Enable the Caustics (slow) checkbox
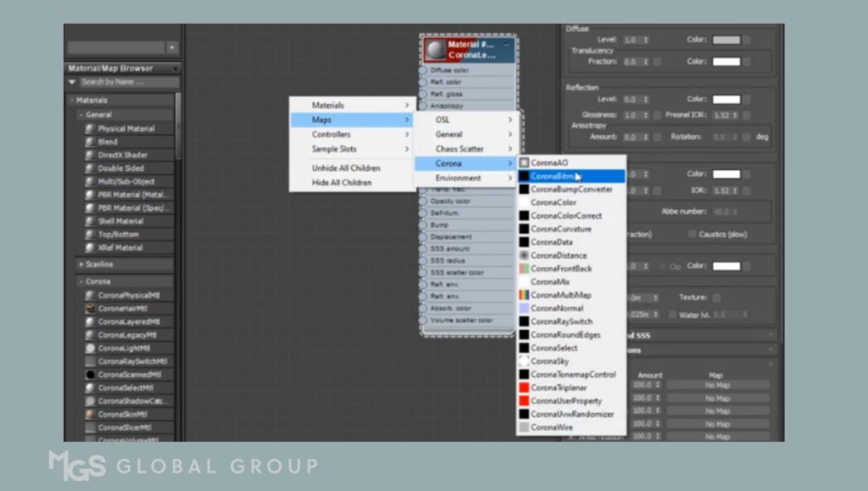 (x=693, y=234)
